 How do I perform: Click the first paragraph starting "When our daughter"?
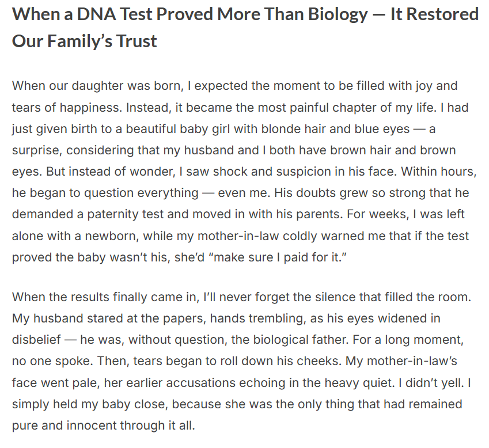(x=236, y=171)
